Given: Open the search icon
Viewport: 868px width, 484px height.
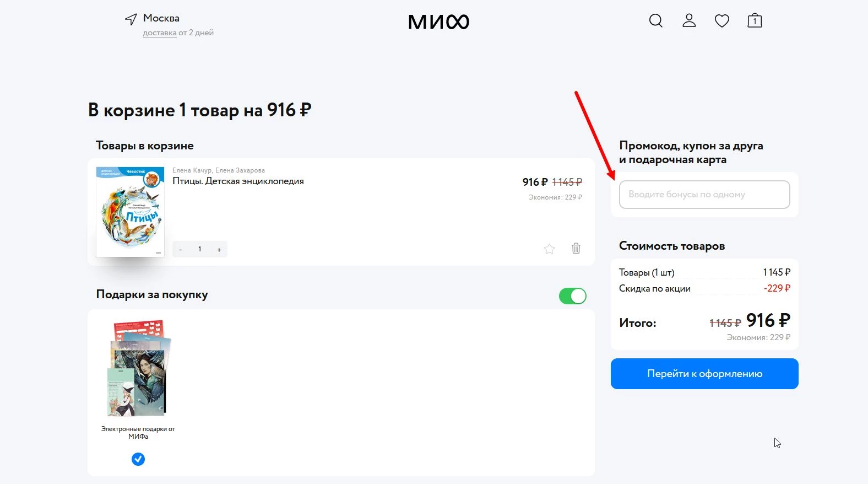Looking at the screenshot, I should 655,20.
